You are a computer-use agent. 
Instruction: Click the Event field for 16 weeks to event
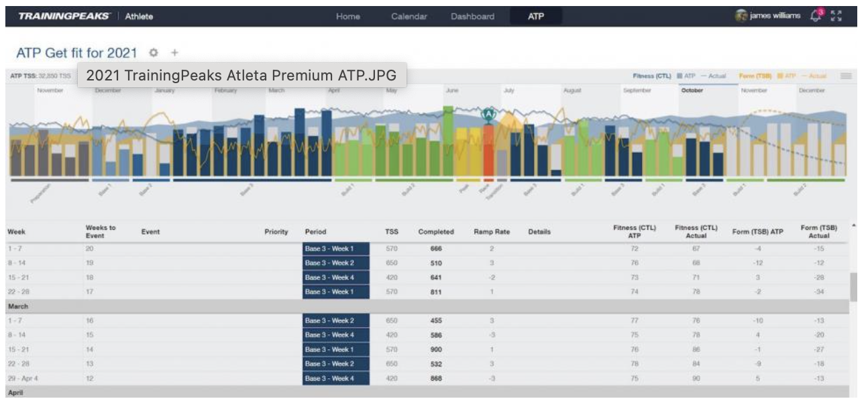pyautogui.click(x=201, y=321)
